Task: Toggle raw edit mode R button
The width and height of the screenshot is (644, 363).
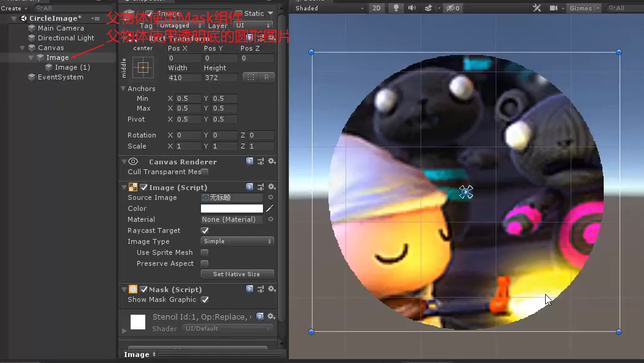Action: (x=267, y=77)
